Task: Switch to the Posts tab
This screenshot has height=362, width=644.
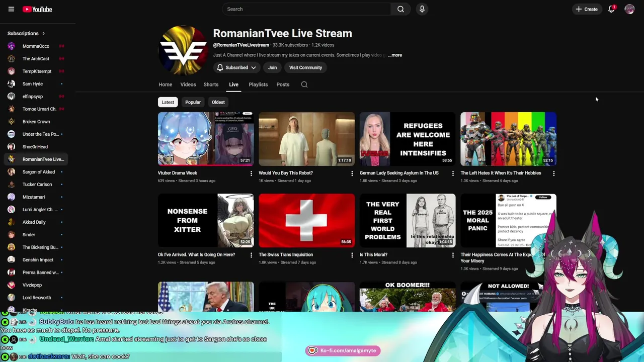Action: click(283, 84)
